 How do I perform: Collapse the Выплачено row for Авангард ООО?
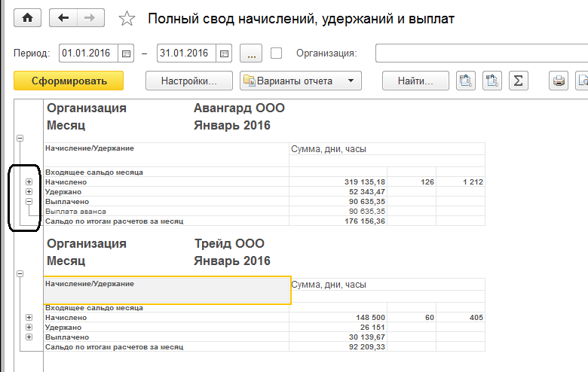29,201
